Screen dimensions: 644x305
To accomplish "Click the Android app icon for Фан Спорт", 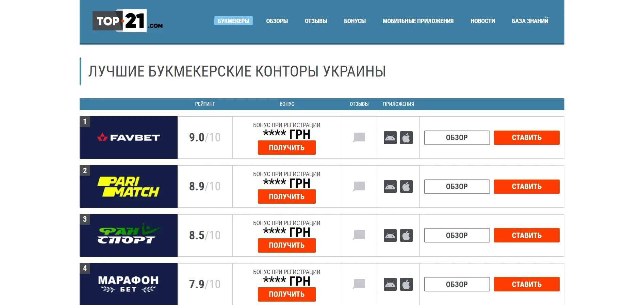I will [390, 236].
